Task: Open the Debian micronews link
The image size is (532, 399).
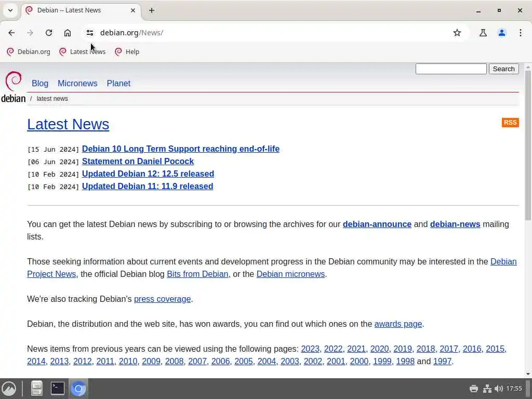Action: [290, 274]
